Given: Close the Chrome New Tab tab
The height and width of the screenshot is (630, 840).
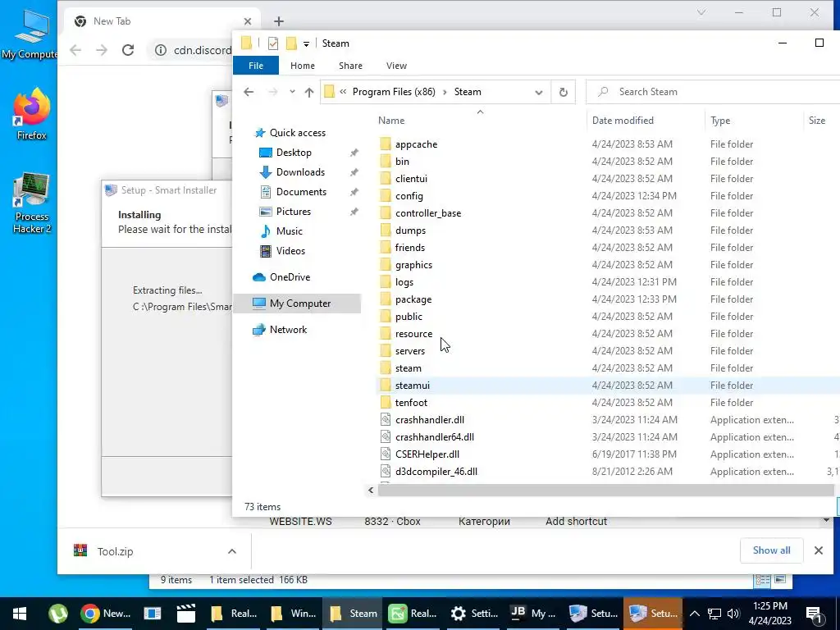Looking at the screenshot, I should pos(248,21).
